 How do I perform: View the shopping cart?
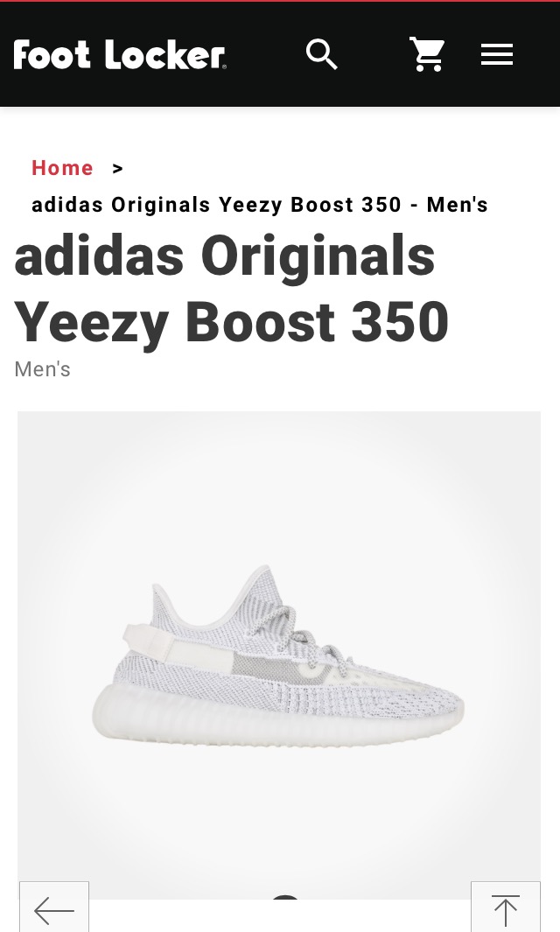(427, 54)
